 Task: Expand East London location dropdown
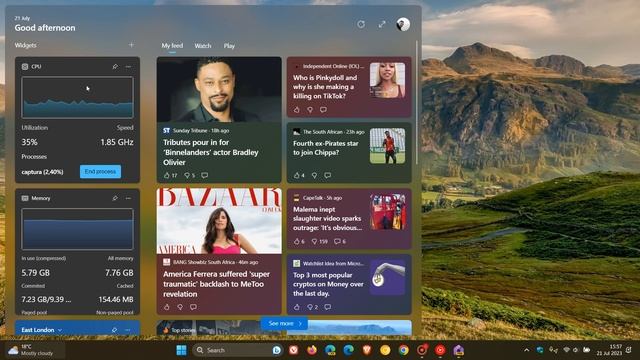tap(60, 330)
